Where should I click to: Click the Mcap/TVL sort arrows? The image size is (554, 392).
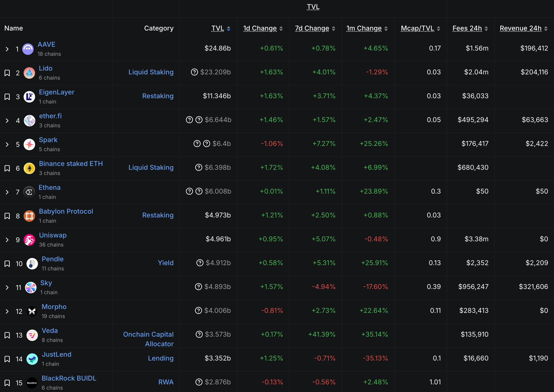[x=439, y=29]
